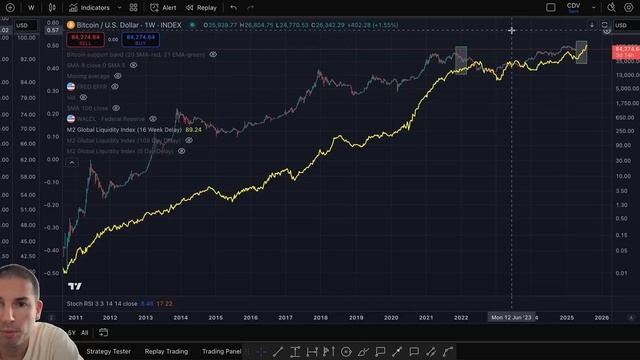Click the scale sync icon near USD
This screenshot has width=640, height=360.
(604, 25)
